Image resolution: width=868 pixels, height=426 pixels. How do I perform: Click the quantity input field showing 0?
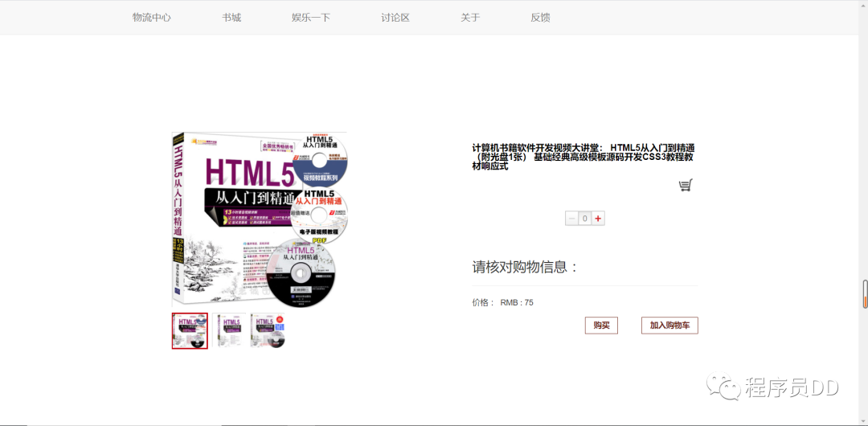pyautogui.click(x=584, y=219)
